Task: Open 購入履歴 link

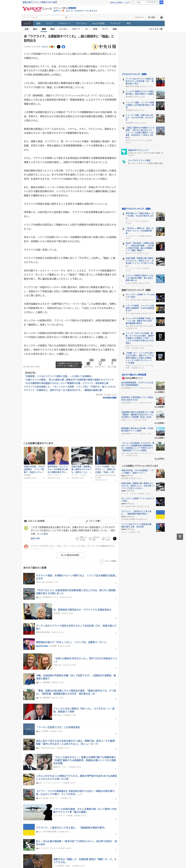Action: pos(152,17)
